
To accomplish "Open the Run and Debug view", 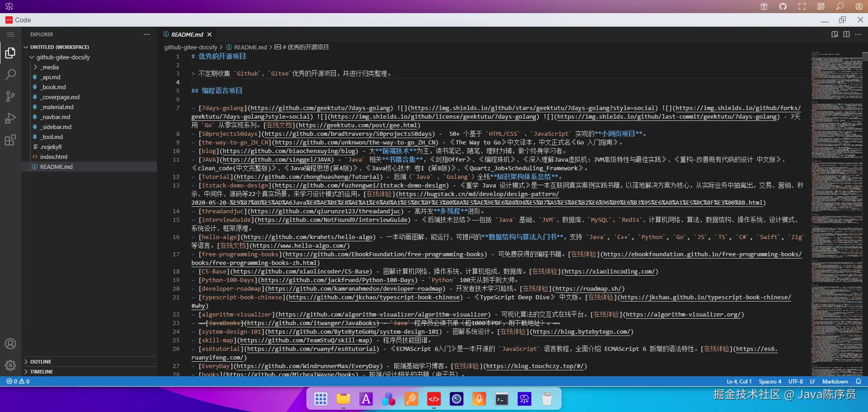I will click(x=10, y=118).
